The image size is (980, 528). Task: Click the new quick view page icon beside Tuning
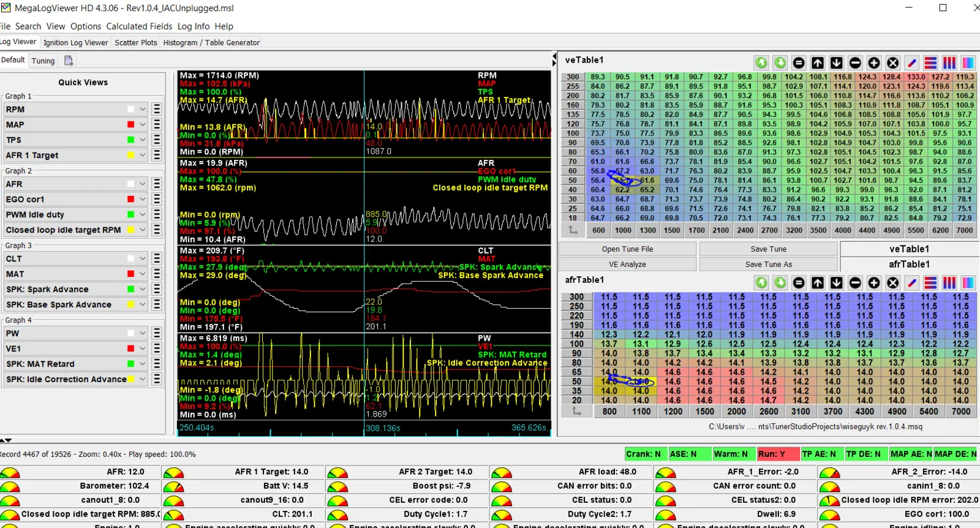(x=69, y=60)
